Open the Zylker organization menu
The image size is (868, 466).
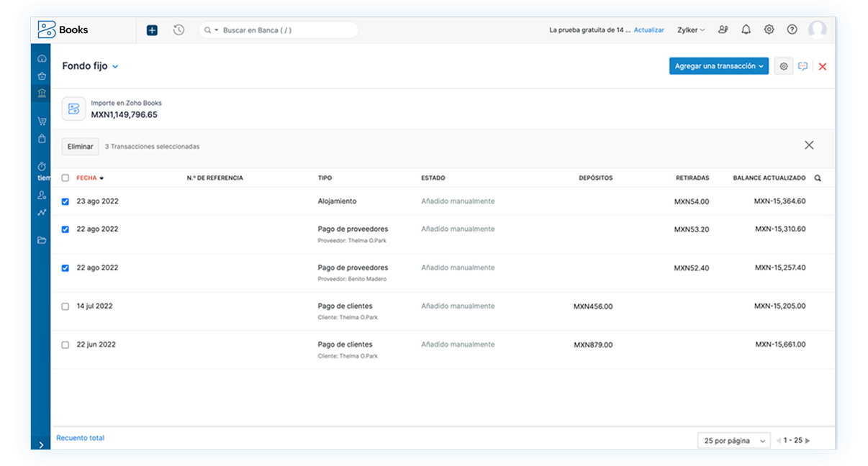tap(691, 30)
